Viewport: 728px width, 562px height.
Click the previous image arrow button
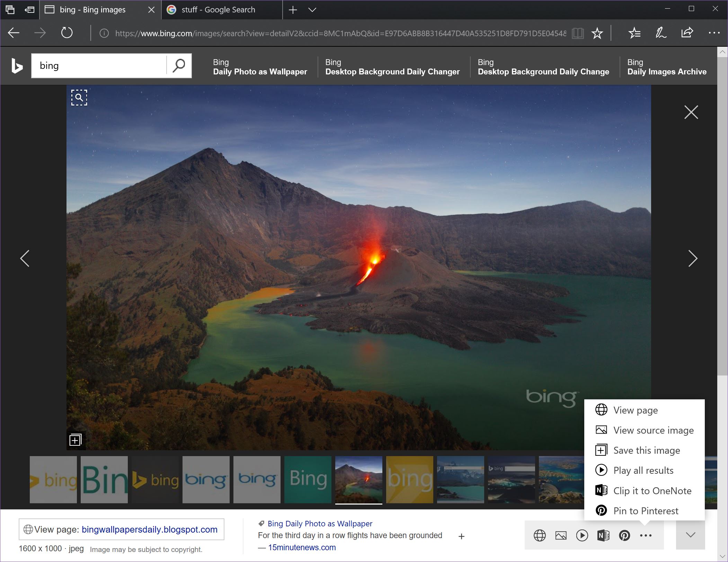pos(24,258)
